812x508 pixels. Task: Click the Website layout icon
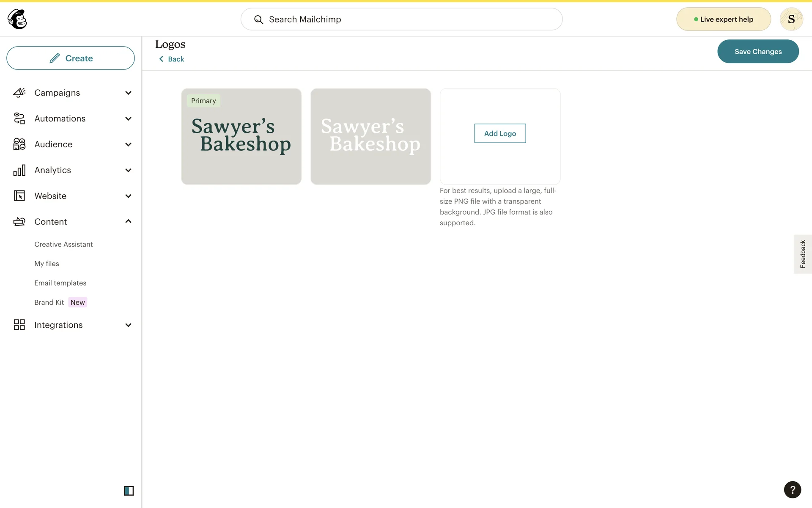click(x=19, y=196)
